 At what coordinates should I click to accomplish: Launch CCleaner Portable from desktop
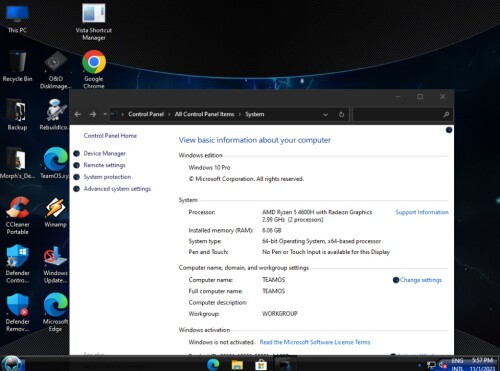pyautogui.click(x=17, y=216)
